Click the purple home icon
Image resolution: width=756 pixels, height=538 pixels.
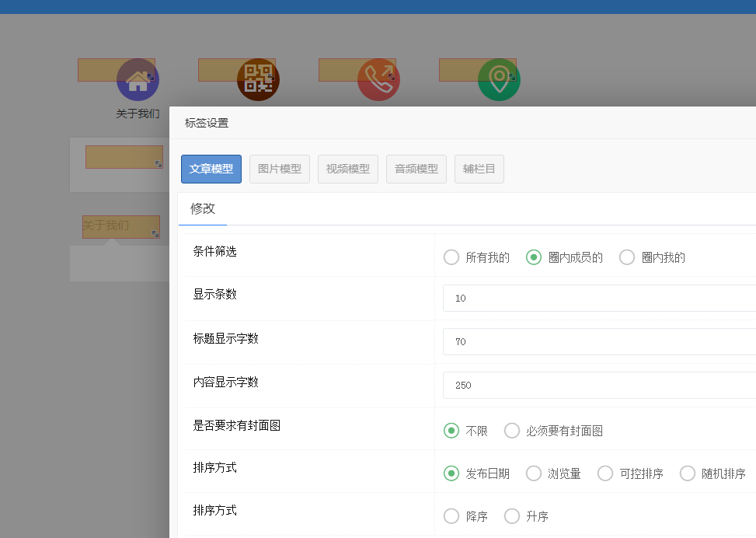click(138, 79)
